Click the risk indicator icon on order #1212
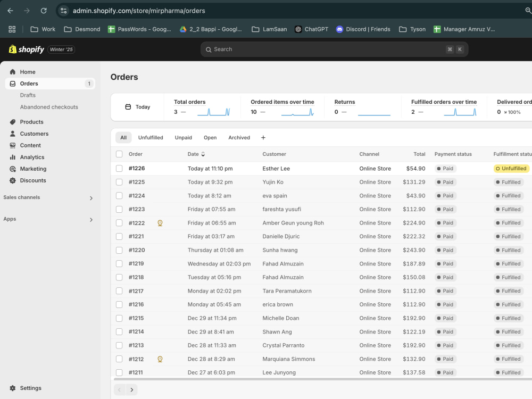Image resolution: width=532 pixels, height=399 pixels. click(160, 359)
